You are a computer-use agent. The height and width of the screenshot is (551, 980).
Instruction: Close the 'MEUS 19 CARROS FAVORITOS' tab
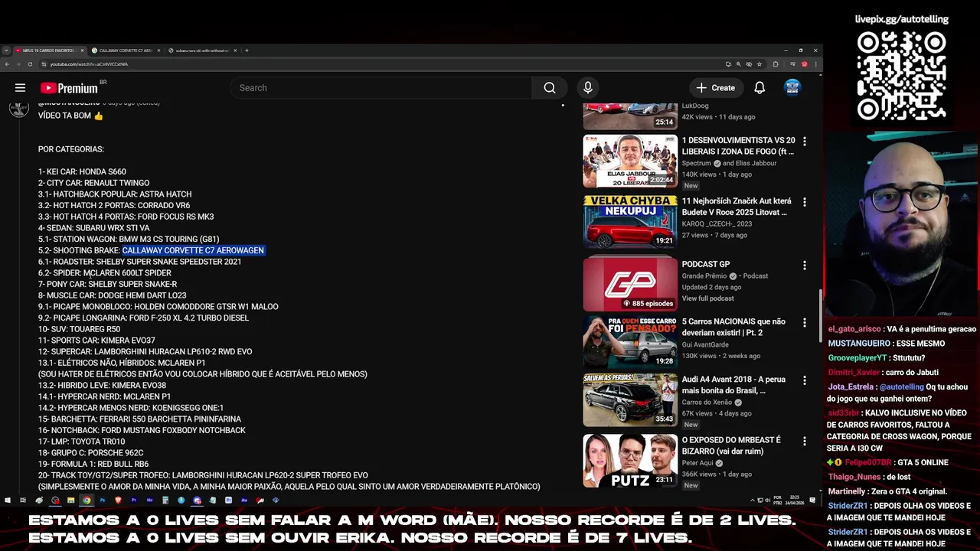tap(82, 51)
